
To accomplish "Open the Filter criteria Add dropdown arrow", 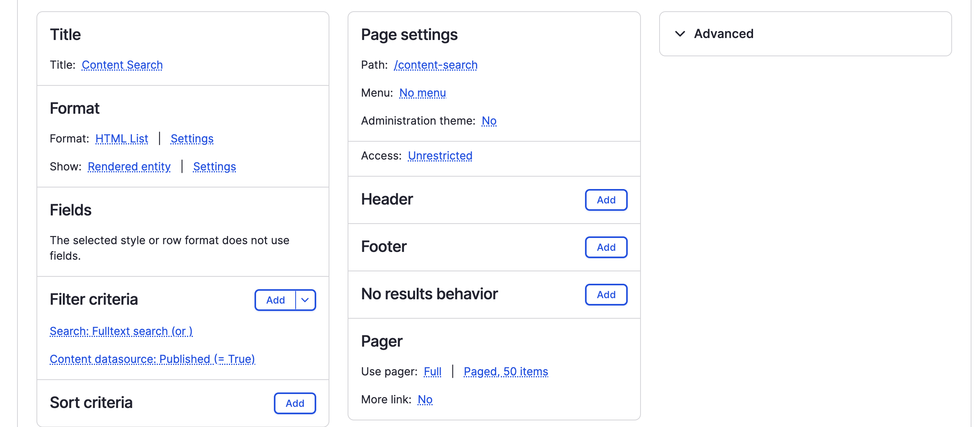I will click(305, 300).
